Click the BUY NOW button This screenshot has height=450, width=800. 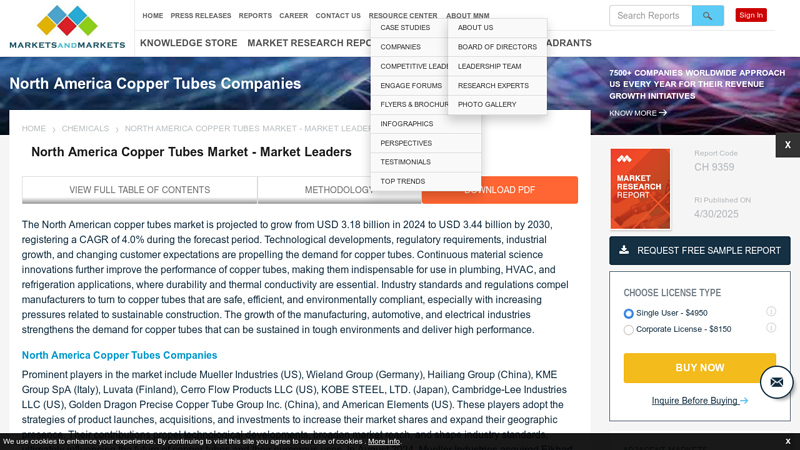click(x=699, y=368)
